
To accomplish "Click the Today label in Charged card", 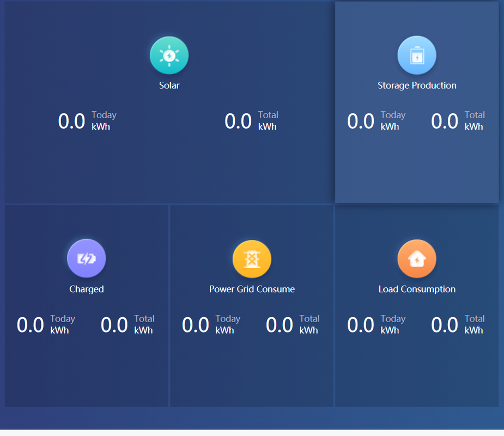I will 63,319.
